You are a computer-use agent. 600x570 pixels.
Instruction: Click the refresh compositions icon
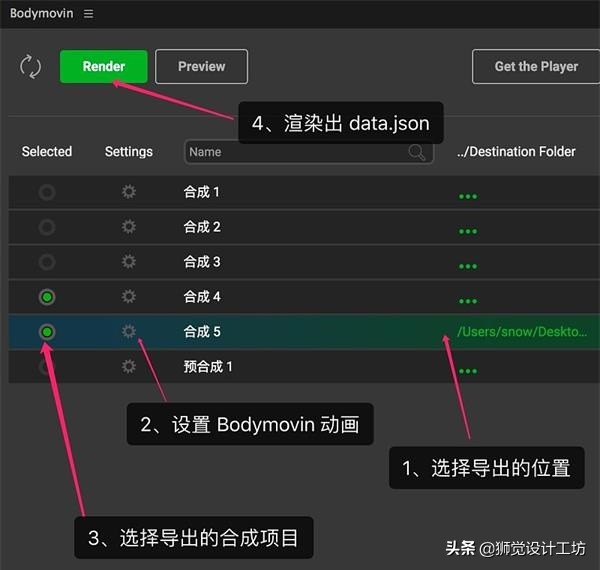pyautogui.click(x=30, y=67)
